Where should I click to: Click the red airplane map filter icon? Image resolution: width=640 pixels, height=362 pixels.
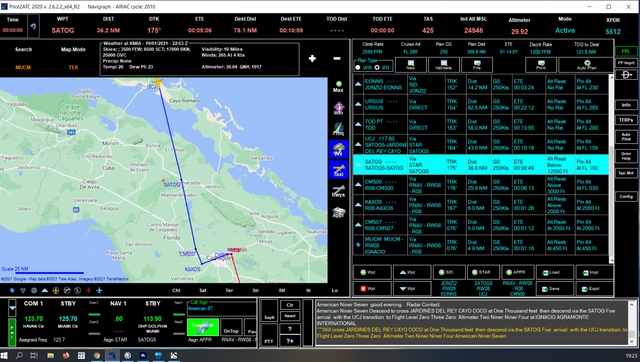(89, 290)
